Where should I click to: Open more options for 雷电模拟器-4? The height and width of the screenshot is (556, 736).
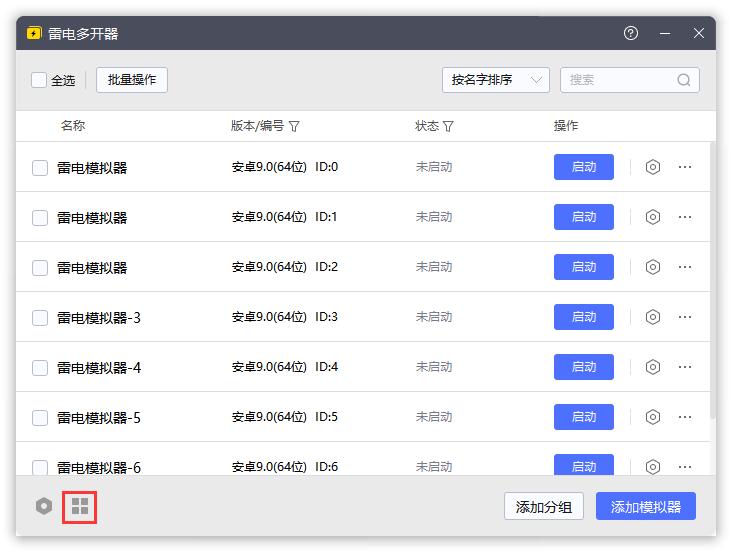tap(685, 367)
